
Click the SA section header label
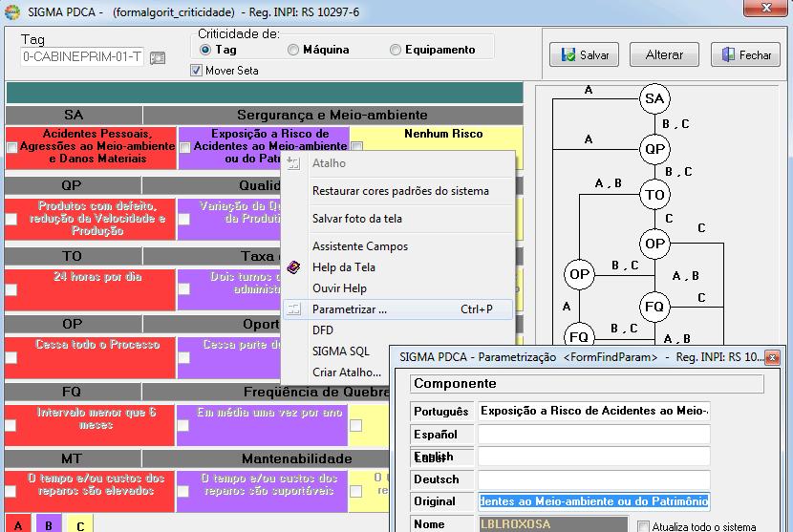74,115
